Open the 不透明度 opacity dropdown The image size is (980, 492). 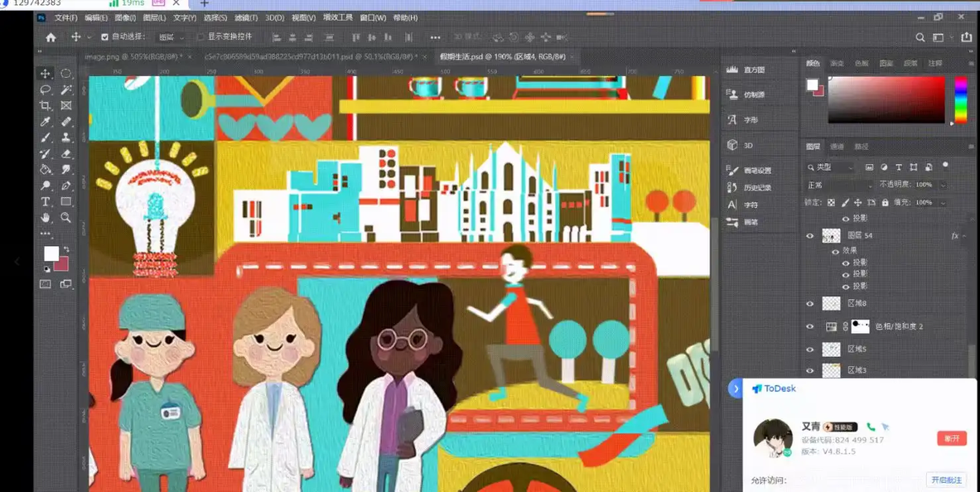click(943, 185)
